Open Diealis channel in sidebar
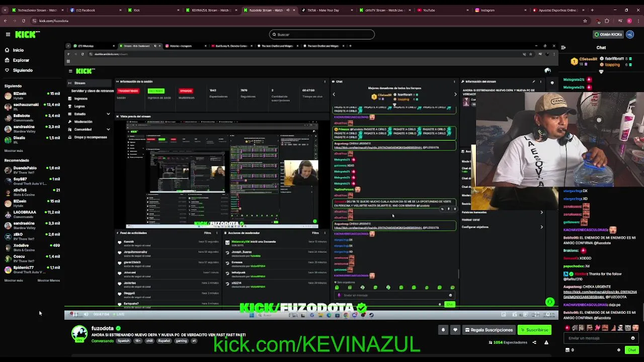Screen dimensions: 644x362 [31, 140]
